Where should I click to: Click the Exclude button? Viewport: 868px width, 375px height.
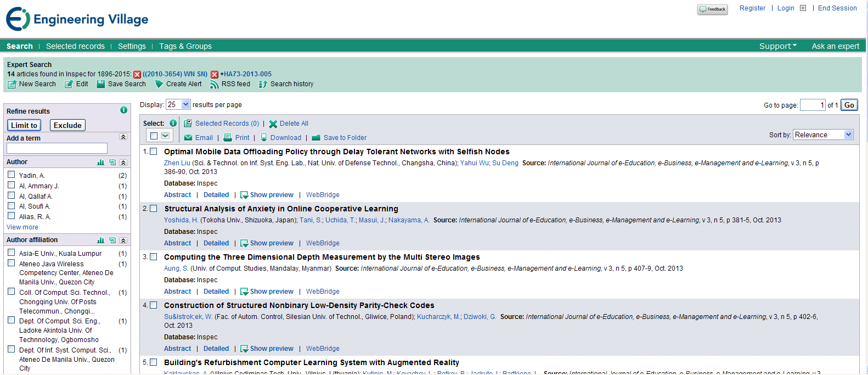(67, 125)
